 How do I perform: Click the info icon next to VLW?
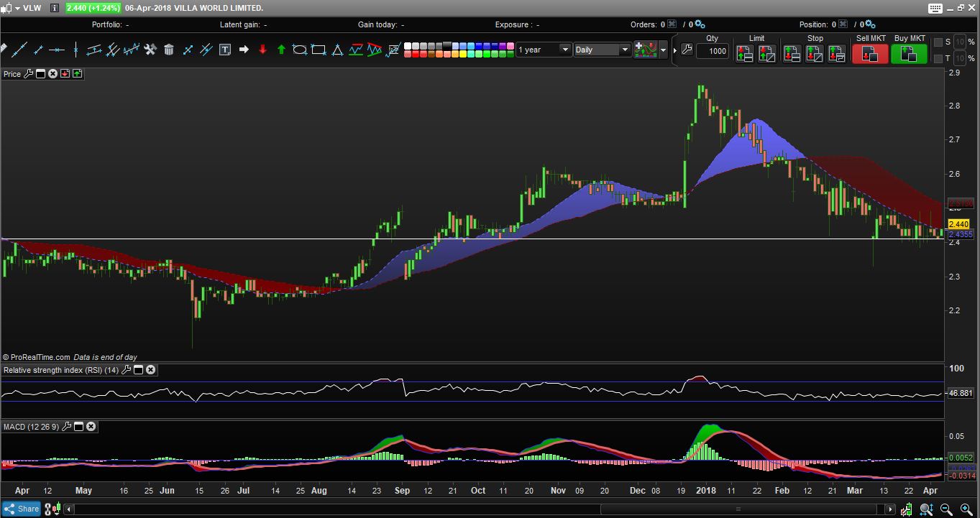coord(55,8)
